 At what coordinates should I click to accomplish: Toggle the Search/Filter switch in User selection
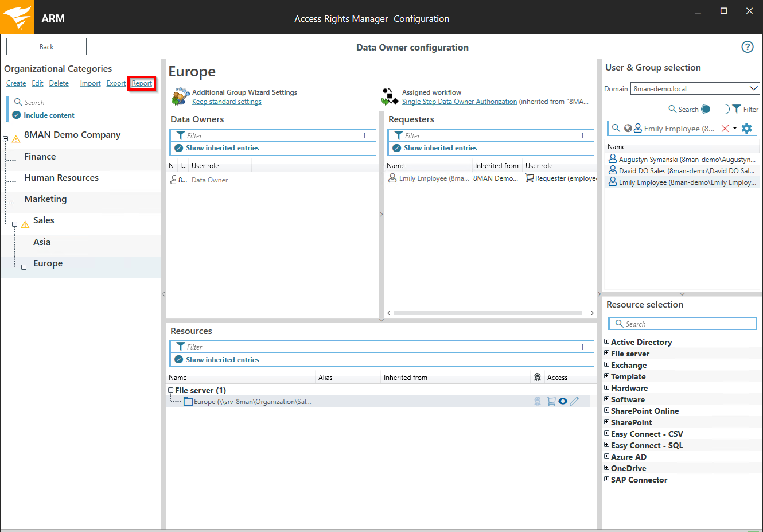click(715, 109)
